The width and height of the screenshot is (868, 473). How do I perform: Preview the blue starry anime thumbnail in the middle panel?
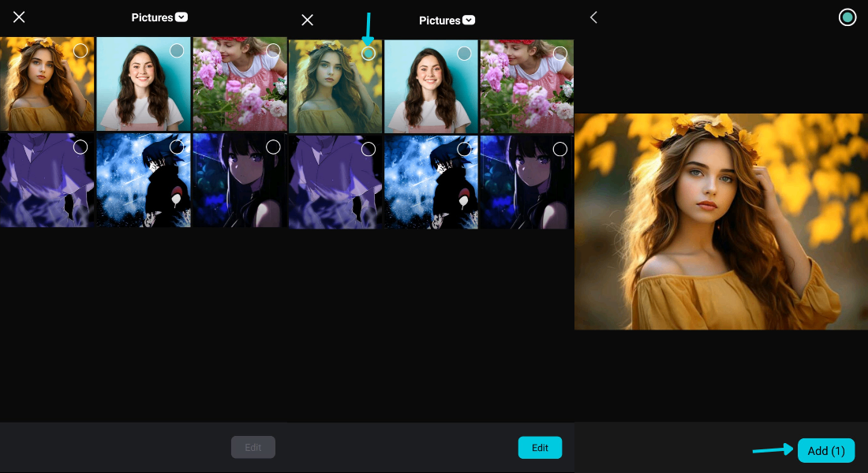click(431, 182)
